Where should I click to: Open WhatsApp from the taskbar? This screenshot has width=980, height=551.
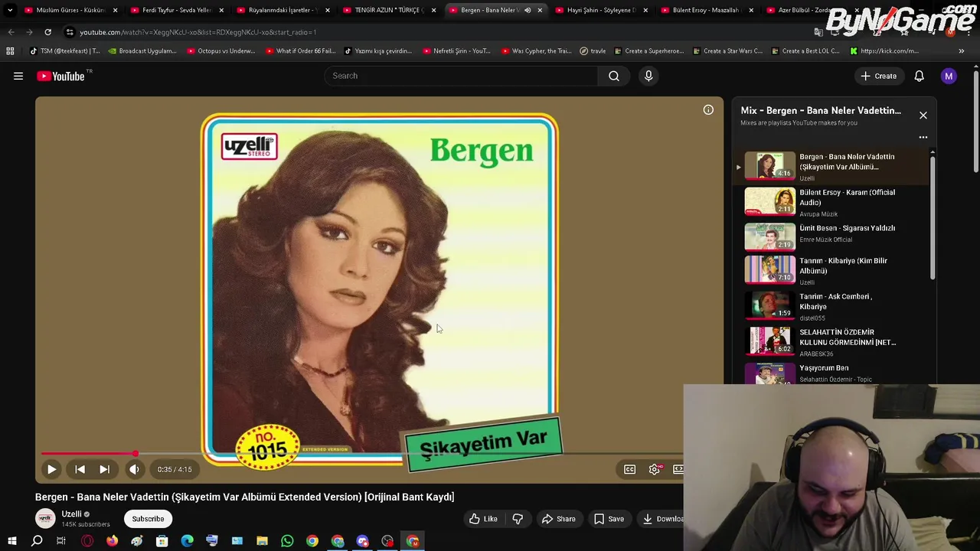(287, 541)
